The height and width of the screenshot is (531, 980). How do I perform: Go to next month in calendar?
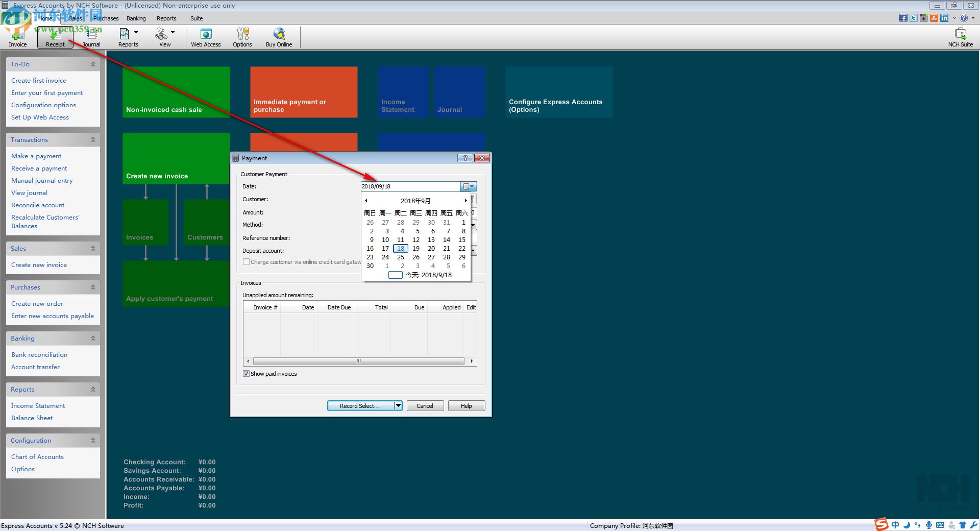[x=465, y=201]
